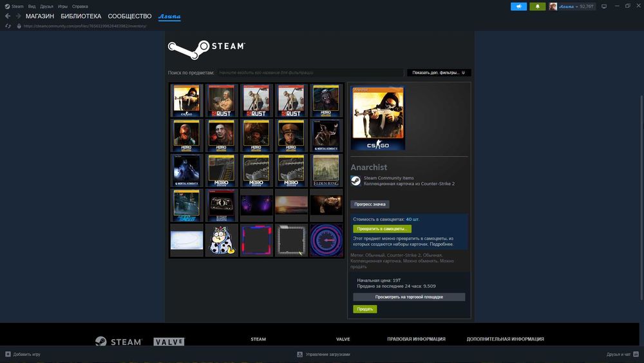The width and height of the screenshot is (644, 363).
Task: Select the gray square avatar frame item
Action: coord(291,240)
